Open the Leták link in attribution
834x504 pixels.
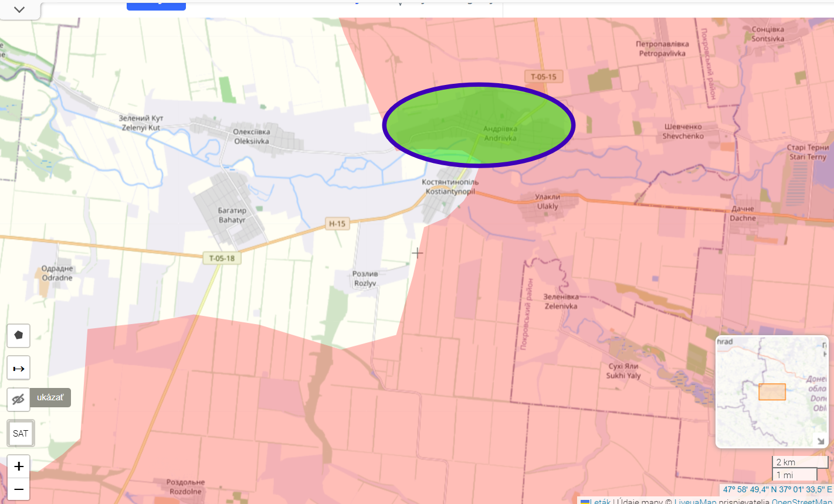[600, 501]
